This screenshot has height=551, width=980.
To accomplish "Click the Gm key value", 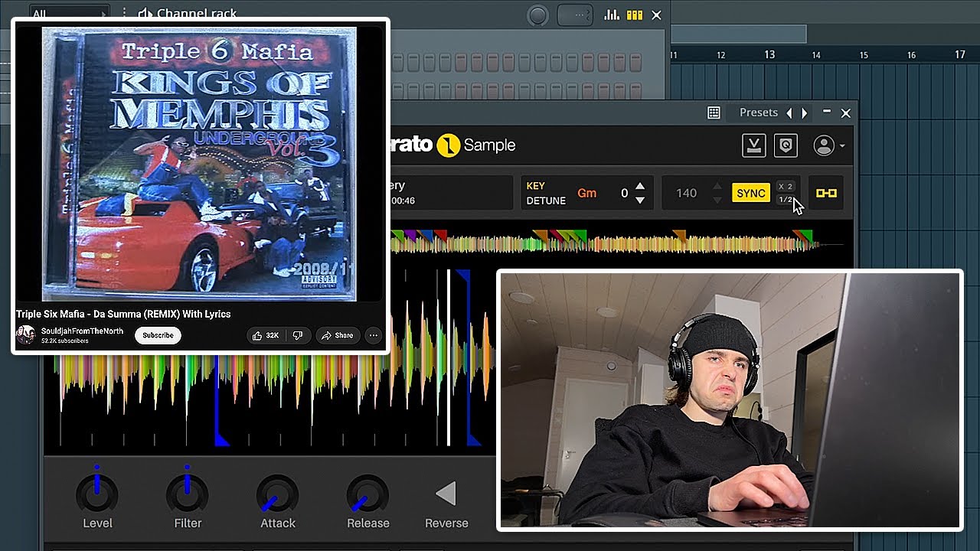I will [587, 193].
